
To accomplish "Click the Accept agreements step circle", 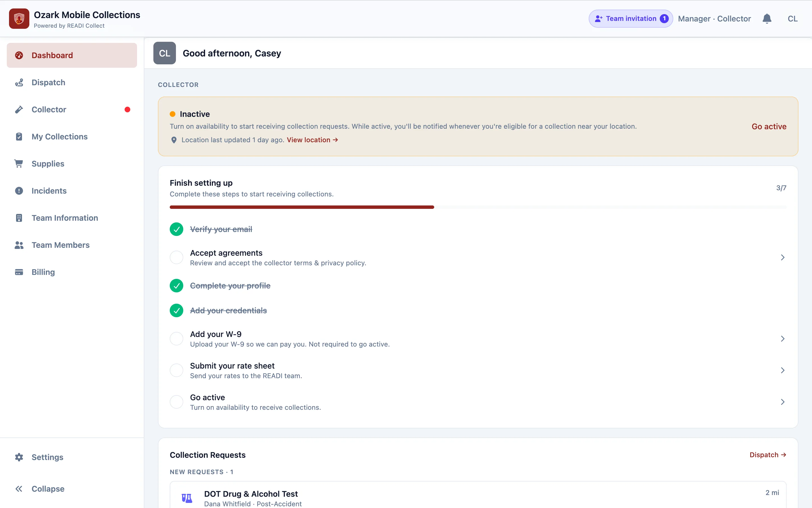I will coord(176,257).
